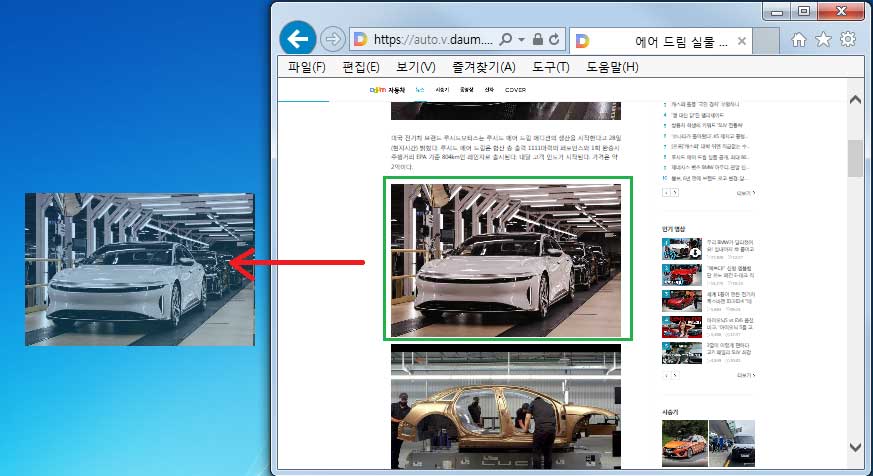Screen dimensions: 873x476
Task: Go back with the blue Back arrow
Action: pos(298,39)
